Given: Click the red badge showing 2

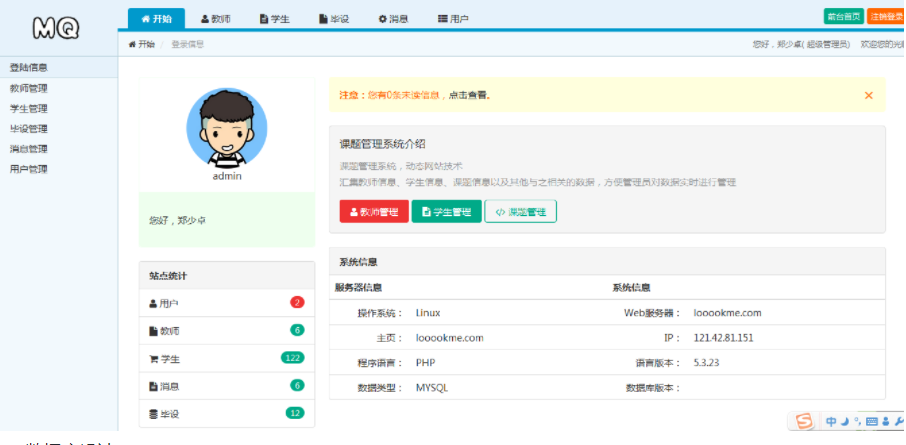Looking at the screenshot, I should tap(297, 302).
